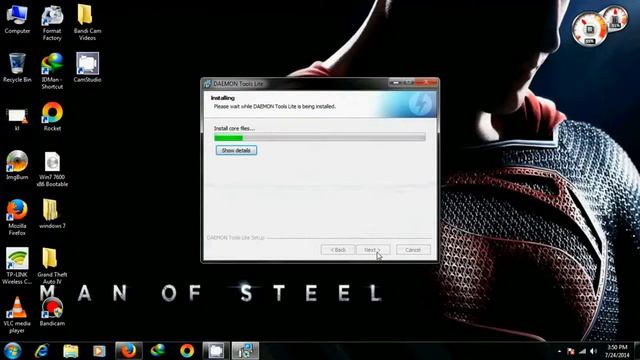Switch to Firefox on the taskbar
This screenshot has width=640, height=360.
[x=129, y=351]
